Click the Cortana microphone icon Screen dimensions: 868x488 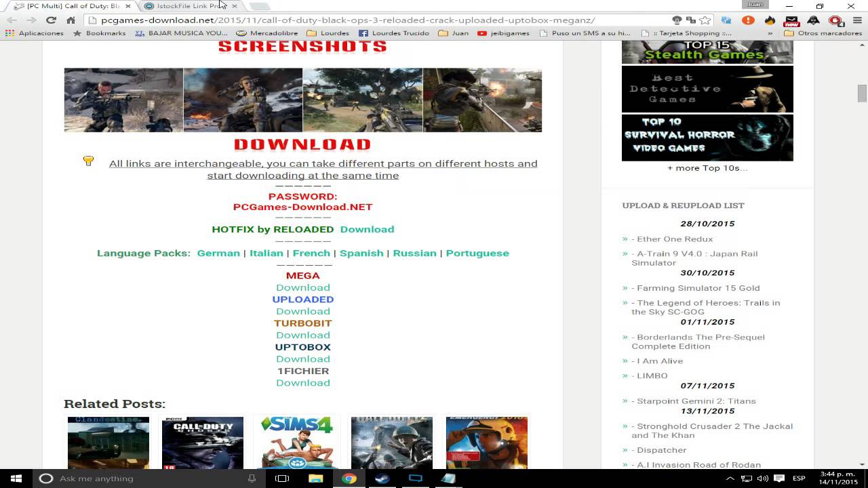(x=252, y=479)
